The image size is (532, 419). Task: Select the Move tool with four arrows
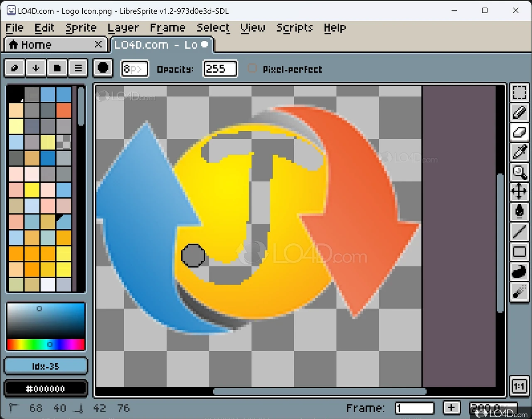519,191
